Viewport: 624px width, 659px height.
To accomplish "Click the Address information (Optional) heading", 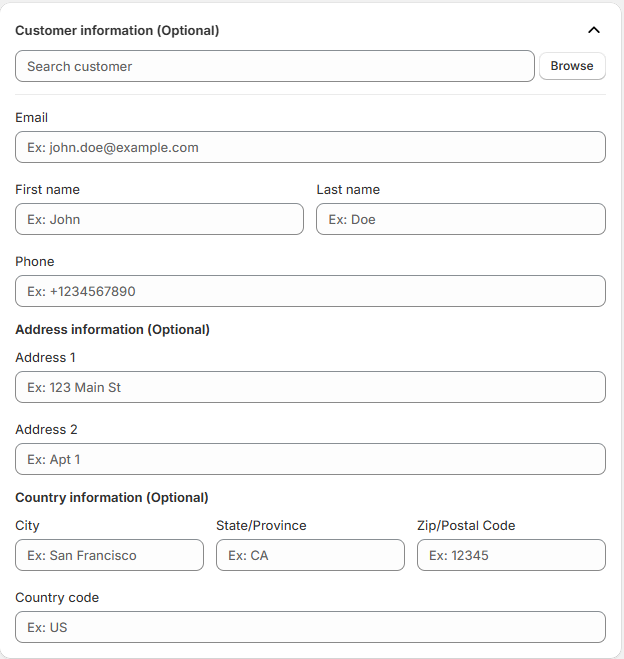I will 112,329.
